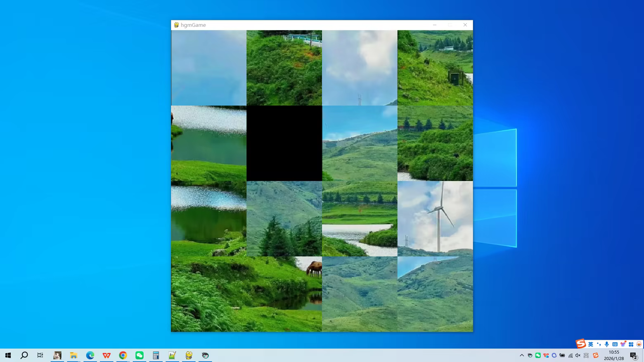Open WPS Office from the taskbar
This screenshot has height=362, width=644.
pyautogui.click(x=107, y=355)
